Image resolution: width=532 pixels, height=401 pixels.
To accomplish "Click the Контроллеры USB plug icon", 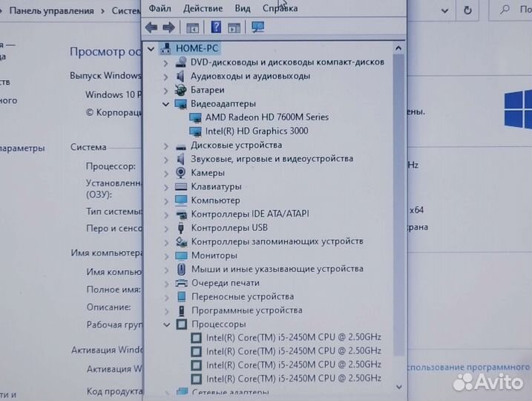I will (x=181, y=228).
